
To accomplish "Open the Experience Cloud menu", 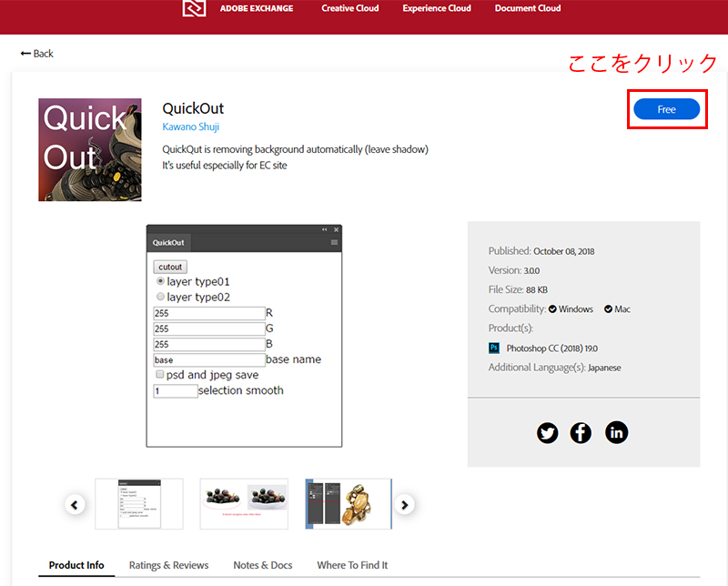I will [x=437, y=8].
